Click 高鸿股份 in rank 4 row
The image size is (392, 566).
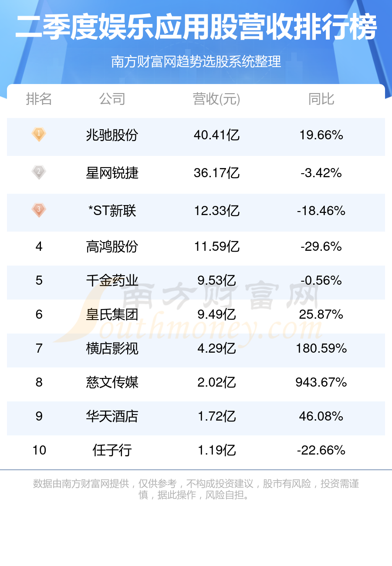[112, 247]
